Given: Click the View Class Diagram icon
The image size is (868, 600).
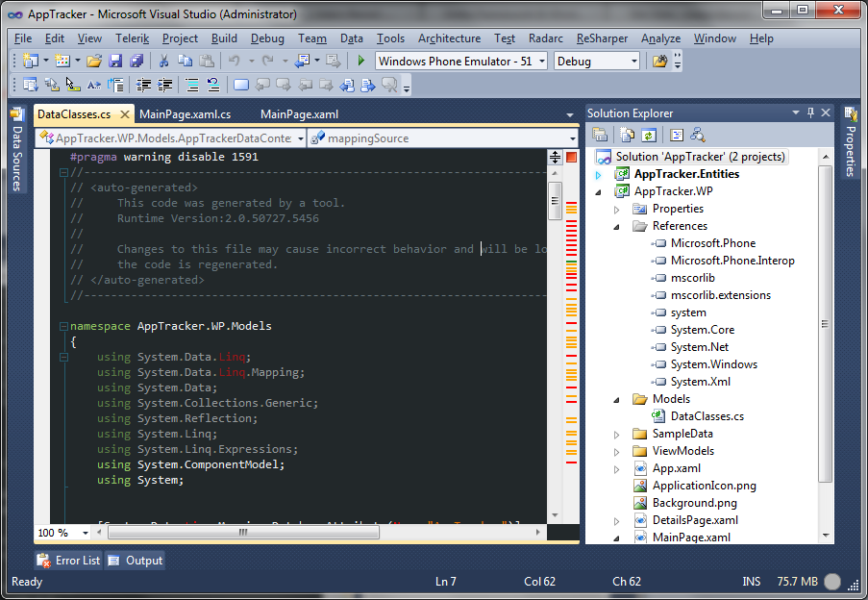Looking at the screenshot, I should [698, 135].
